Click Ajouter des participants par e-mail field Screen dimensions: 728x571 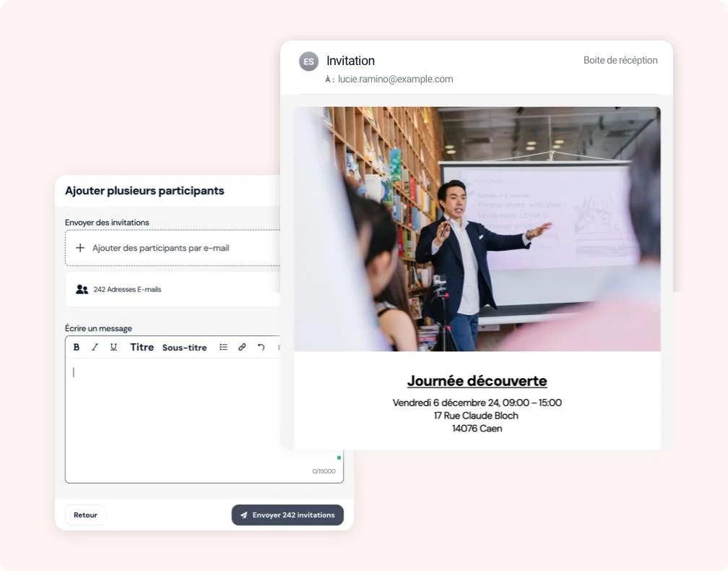[x=173, y=248]
